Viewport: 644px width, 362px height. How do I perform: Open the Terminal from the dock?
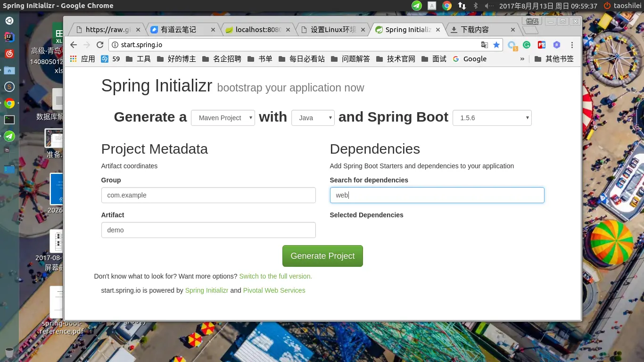point(9,120)
